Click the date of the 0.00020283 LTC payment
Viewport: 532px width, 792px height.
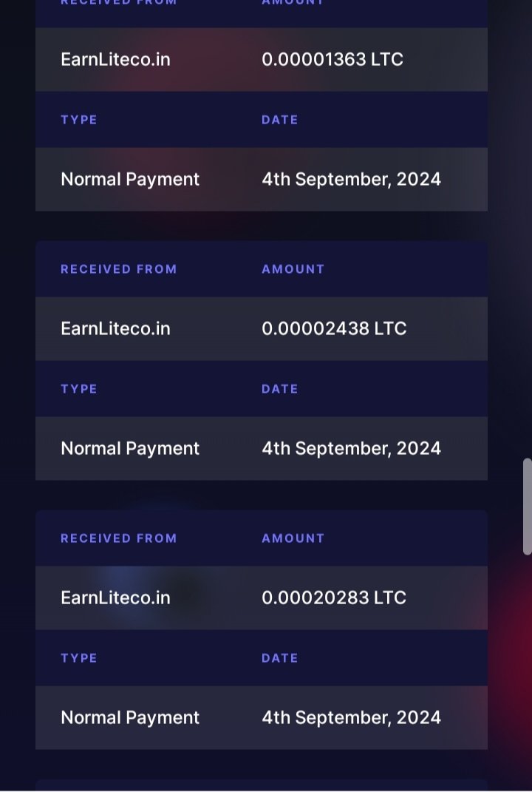tap(351, 718)
